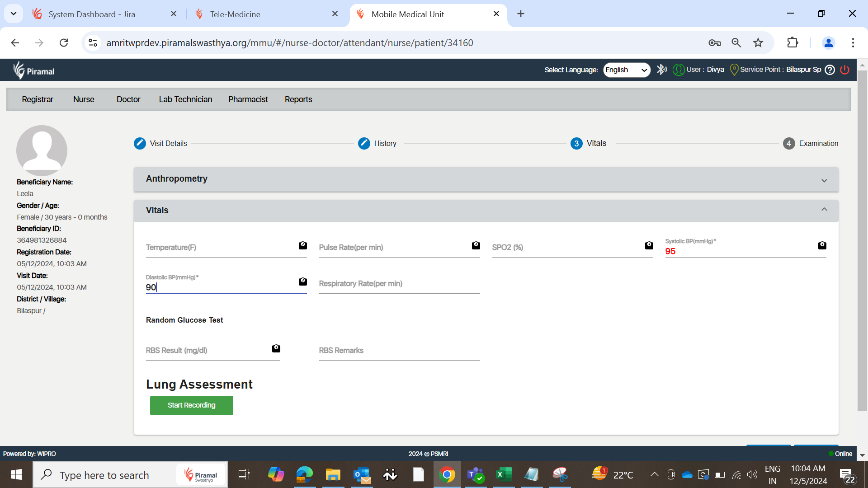This screenshot has height=488, width=868.
Task: Click the site information icon in address bar
Action: pos(93,42)
